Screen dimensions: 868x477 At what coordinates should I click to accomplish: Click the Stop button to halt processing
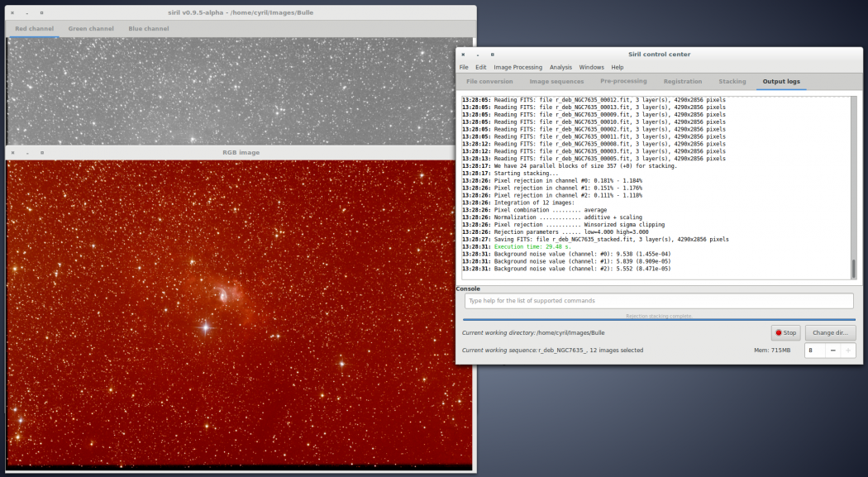(x=785, y=332)
